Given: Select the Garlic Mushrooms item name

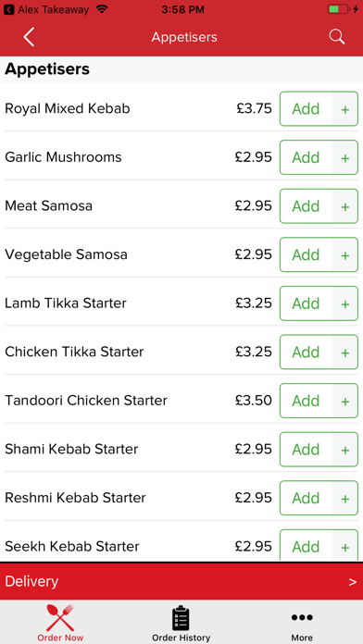Looking at the screenshot, I should tap(63, 157).
